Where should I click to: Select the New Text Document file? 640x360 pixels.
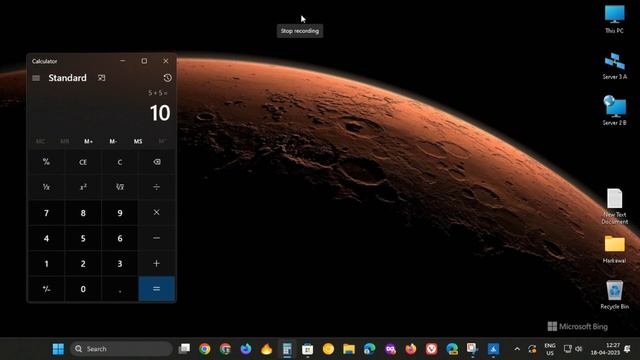(x=614, y=206)
